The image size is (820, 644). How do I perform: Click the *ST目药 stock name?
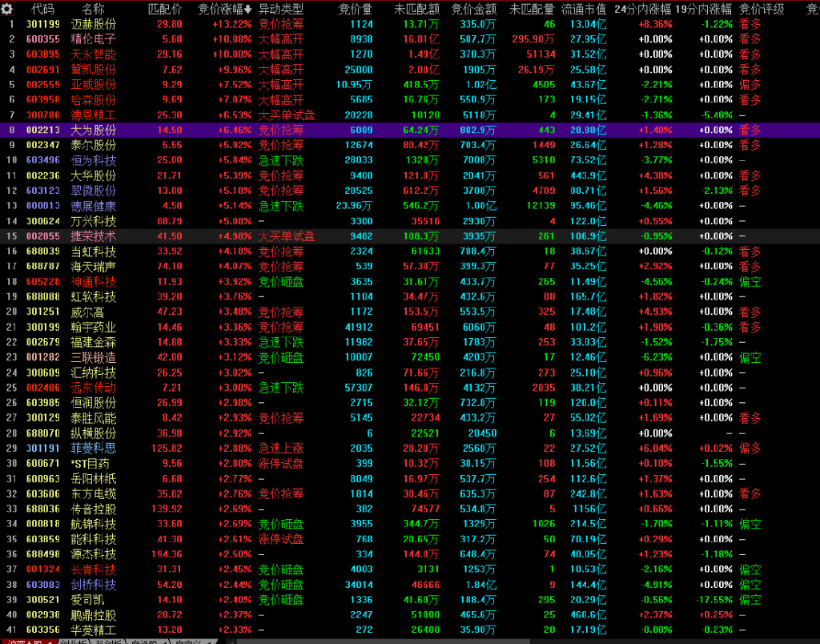[x=90, y=463]
